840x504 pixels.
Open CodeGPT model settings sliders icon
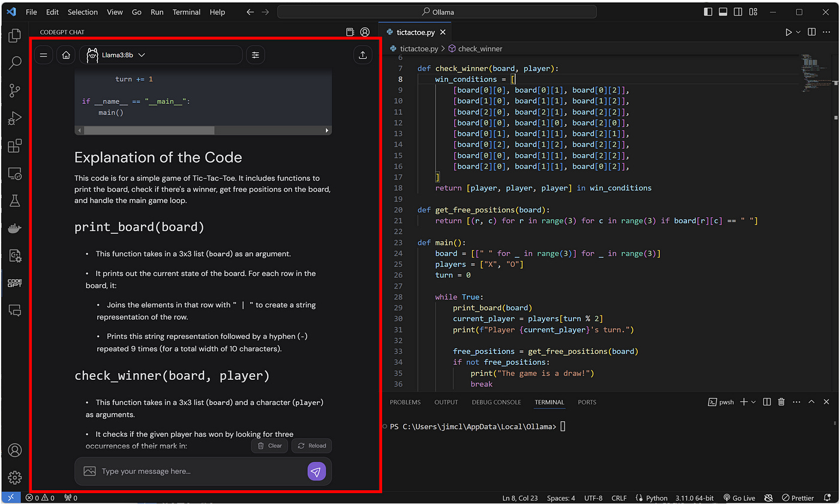[x=255, y=55]
